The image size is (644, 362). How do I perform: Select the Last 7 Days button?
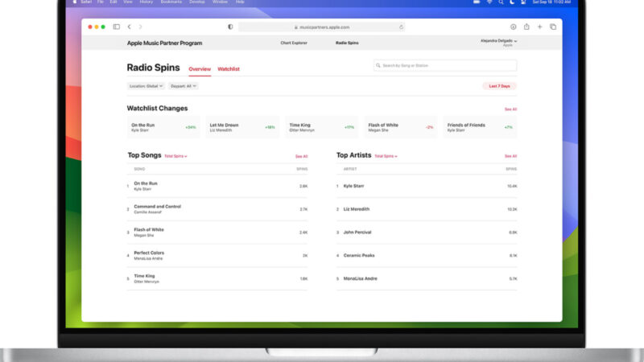(499, 86)
